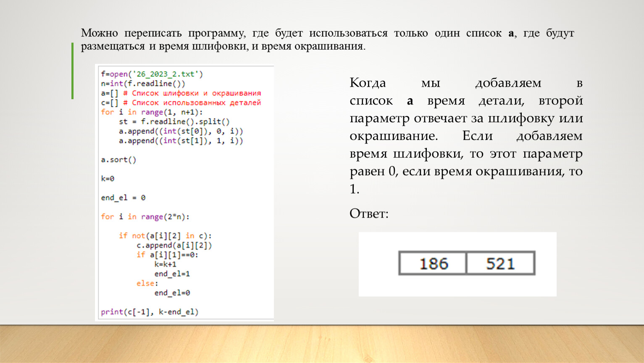
Task: Click the 'for i in range(1, n+1):' line
Action: click(152, 112)
